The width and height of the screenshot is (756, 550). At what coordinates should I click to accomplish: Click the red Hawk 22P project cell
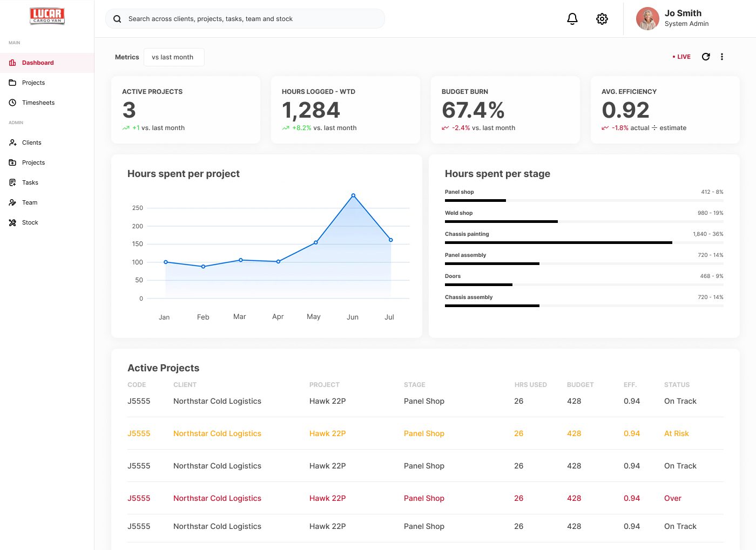click(x=328, y=498)
